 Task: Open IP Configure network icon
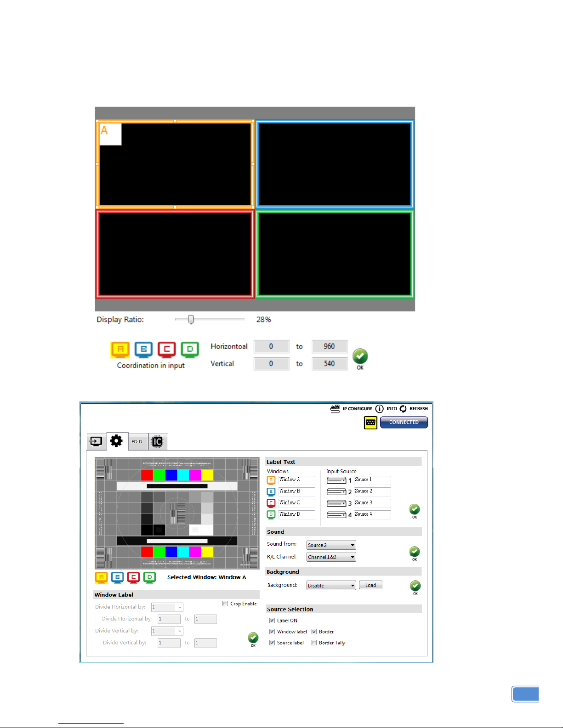point(335,408)
